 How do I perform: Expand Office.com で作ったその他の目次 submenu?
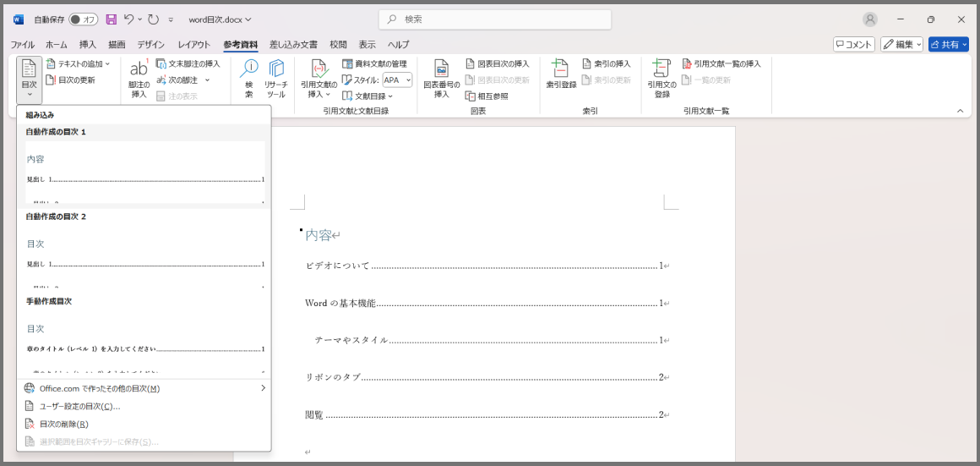pyautogui.click(x=144, y=388)
